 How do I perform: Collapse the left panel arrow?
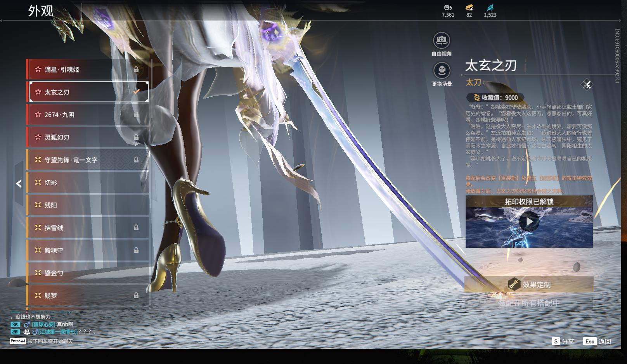coord(19,184)
